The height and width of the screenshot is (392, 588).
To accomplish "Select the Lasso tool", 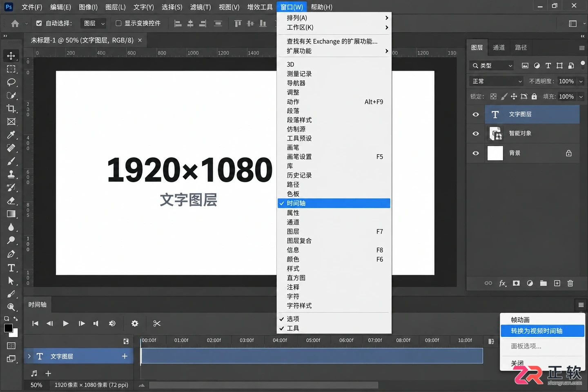I will coord(11,82).
